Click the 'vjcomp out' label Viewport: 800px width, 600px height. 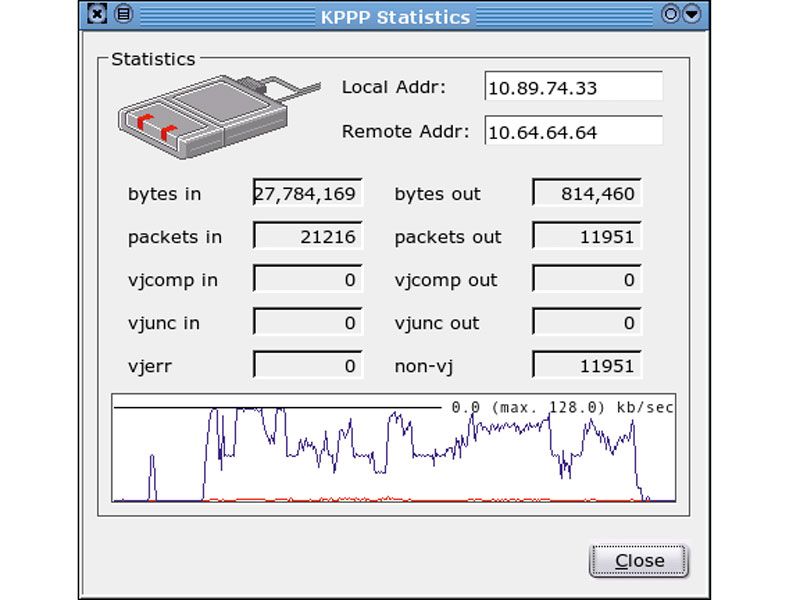coord(445,281)
